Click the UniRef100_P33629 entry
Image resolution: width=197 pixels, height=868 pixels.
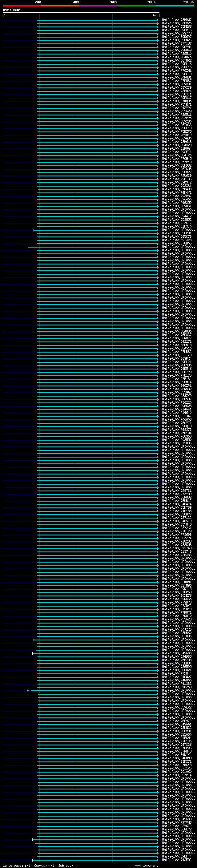[177, 111]
